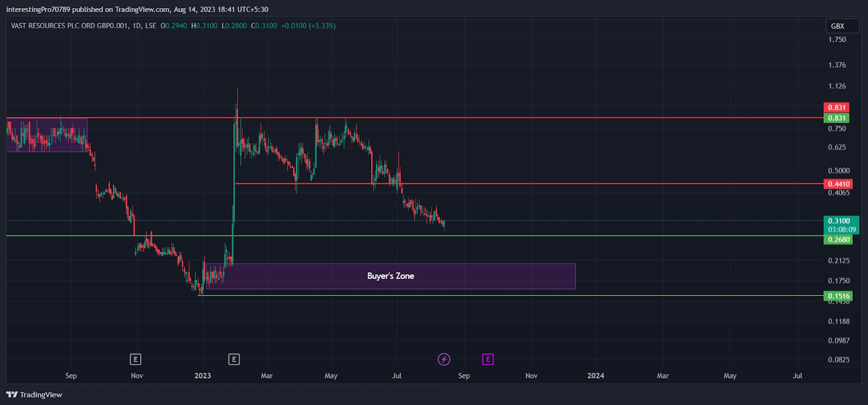Click the 1.750 price axis label
This screenshot has height=405, width=868.
coord(837,40)
